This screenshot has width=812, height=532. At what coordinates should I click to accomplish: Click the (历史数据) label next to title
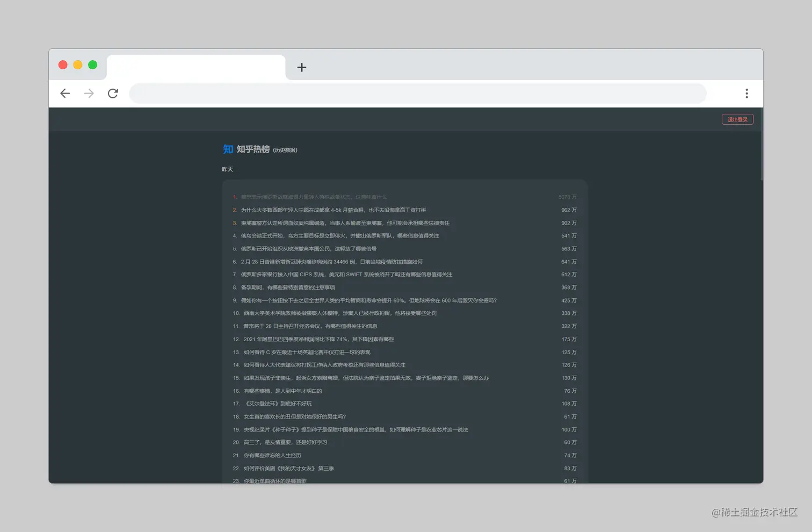pos(285,150)
